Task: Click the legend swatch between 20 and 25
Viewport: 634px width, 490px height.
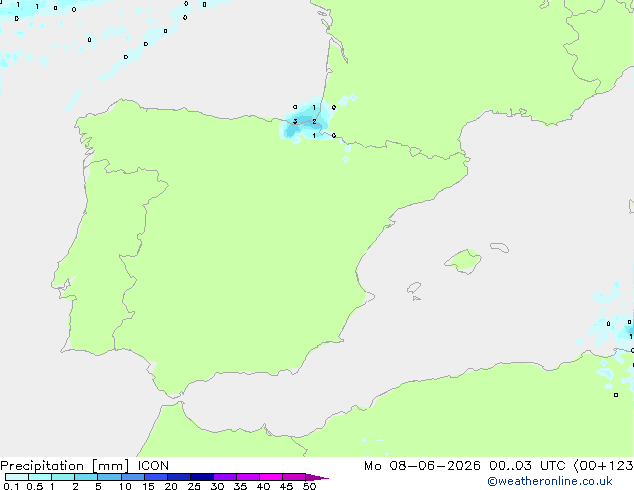Action: (179, 477)
